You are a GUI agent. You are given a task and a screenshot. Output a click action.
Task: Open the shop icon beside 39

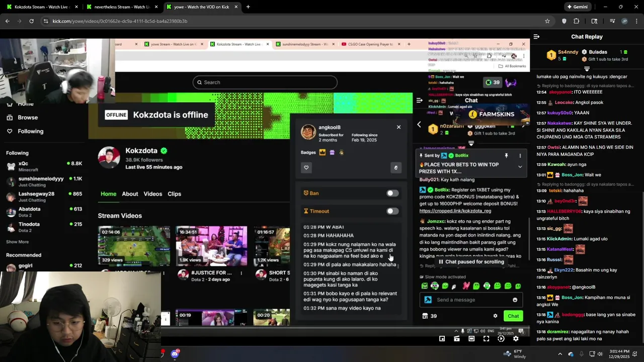425,316
